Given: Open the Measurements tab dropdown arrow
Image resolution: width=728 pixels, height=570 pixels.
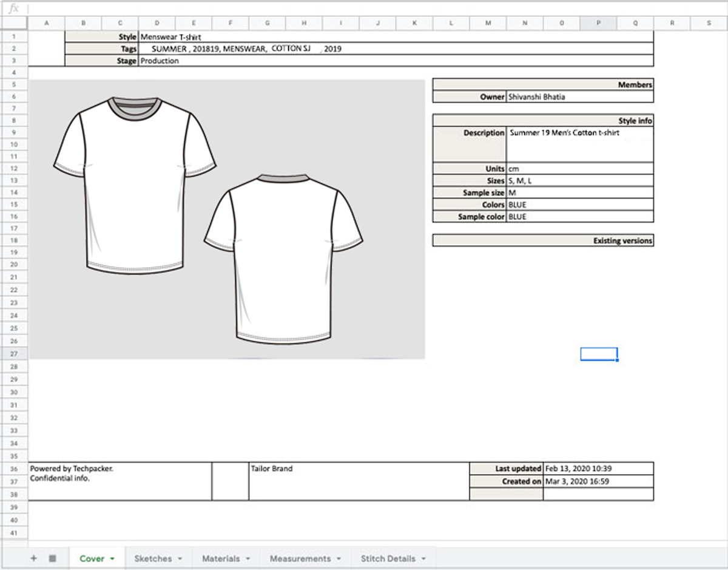Looking at the screenshot, I should point(337,558).
